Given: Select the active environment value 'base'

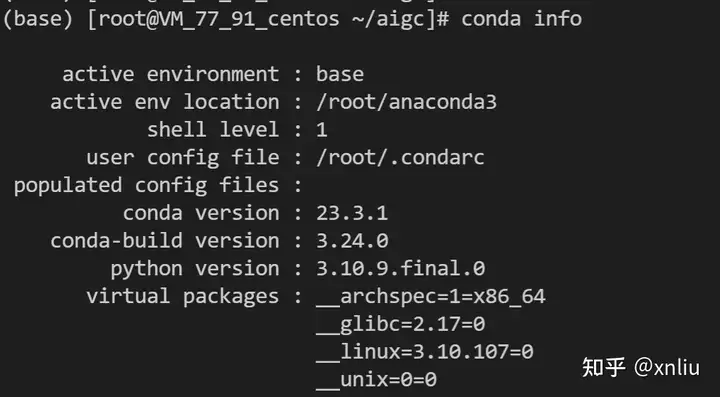Looking at the screenshot, I should [x=340, y=74].
